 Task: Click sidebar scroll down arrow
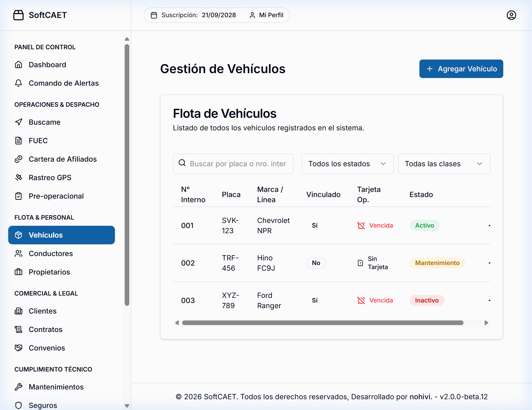(x=127, y=406)
